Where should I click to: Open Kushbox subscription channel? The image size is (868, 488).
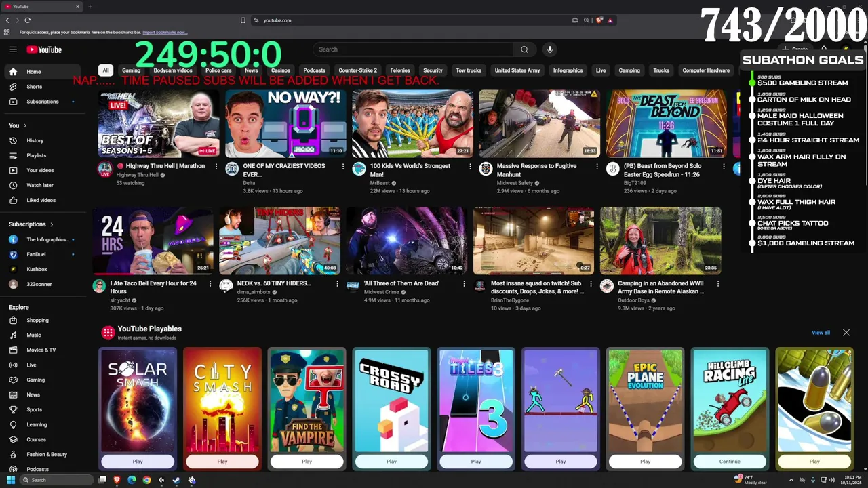[x=43, y=269]
